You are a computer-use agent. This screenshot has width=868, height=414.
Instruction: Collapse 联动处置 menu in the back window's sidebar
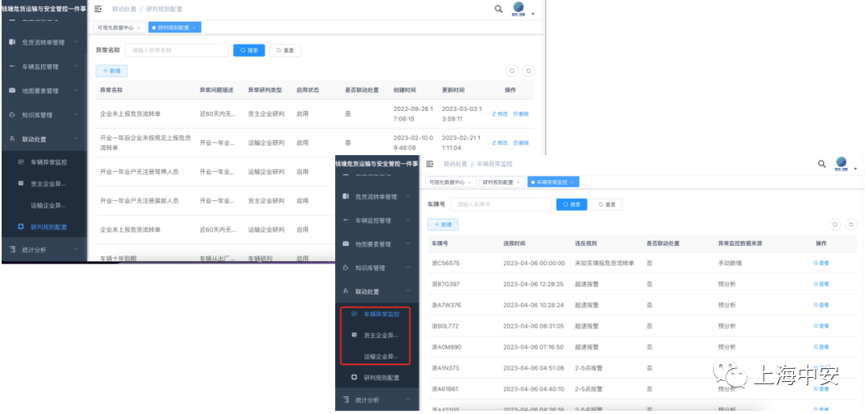(47, 139)
